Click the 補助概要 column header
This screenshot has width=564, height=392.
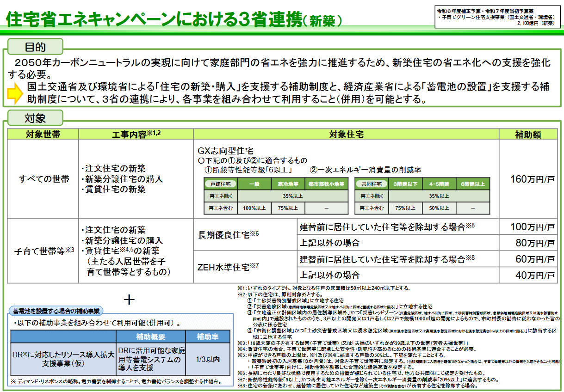(150, 336)
